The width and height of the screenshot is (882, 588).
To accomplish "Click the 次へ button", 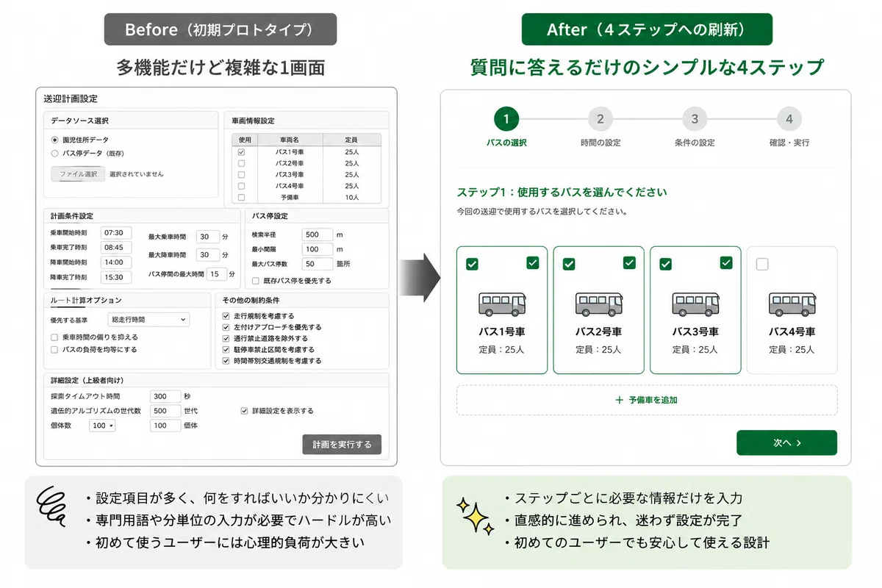I will click(x=786, y=443).
